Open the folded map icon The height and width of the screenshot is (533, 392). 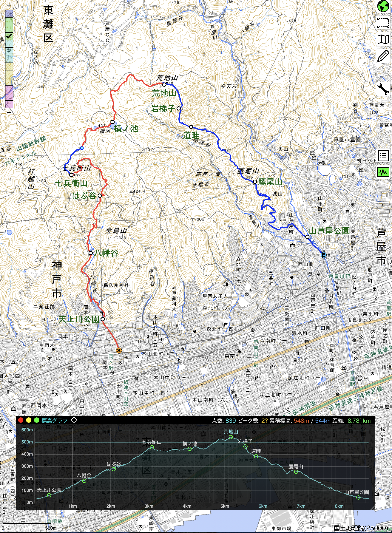(x=383, y=39)
